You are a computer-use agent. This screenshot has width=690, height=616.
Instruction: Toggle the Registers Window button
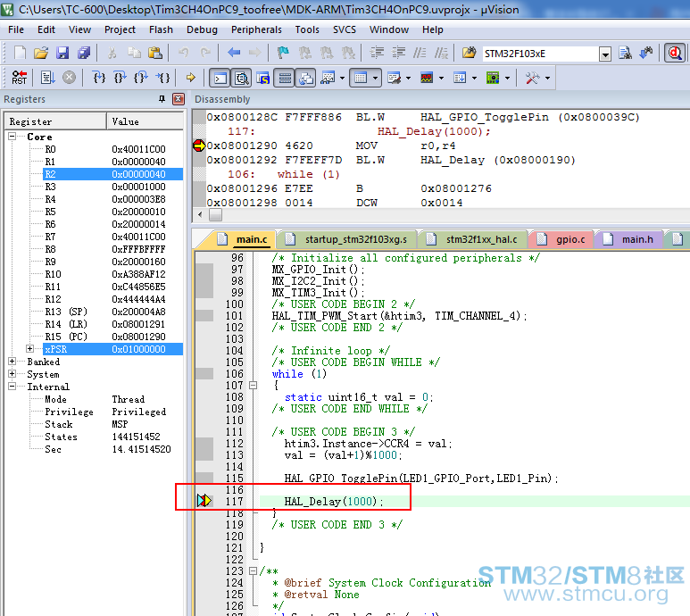click(x=285, y=79)
